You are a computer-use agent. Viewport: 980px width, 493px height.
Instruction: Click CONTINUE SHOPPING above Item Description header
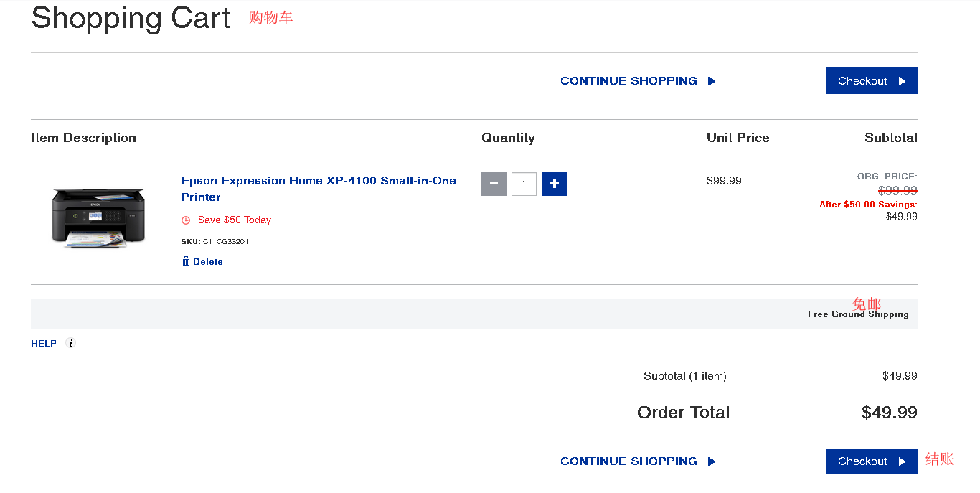point(628,81)
